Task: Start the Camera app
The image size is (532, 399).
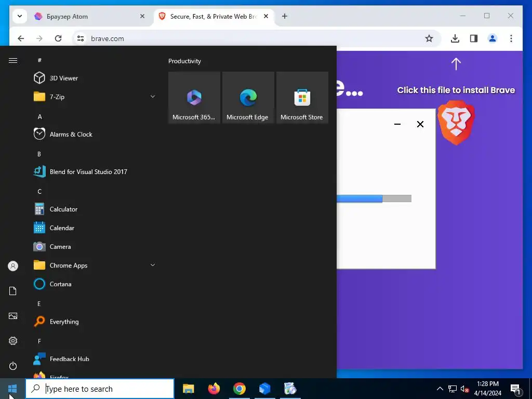Action: tap(95, 246)
